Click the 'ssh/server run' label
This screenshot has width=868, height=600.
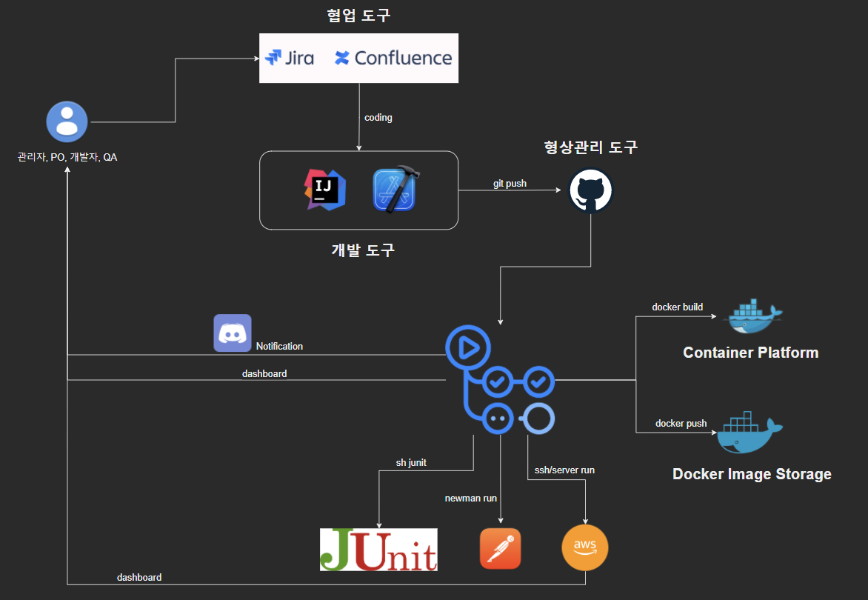(564, 470)
